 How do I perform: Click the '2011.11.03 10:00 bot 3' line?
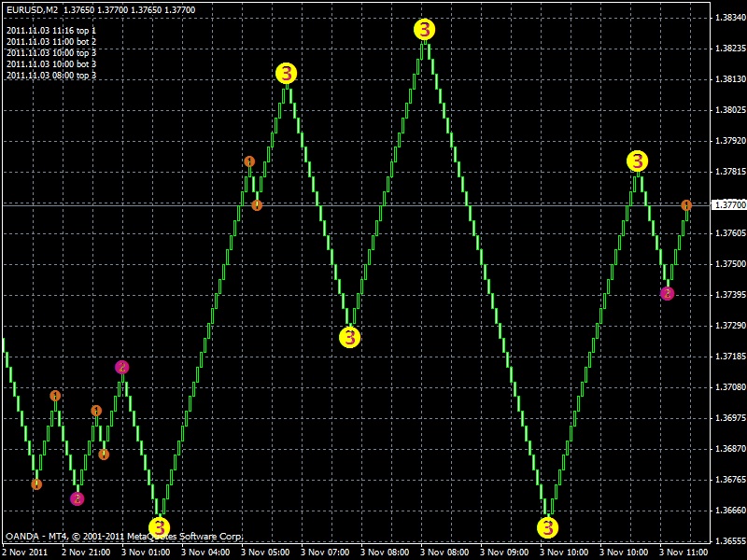51,63
